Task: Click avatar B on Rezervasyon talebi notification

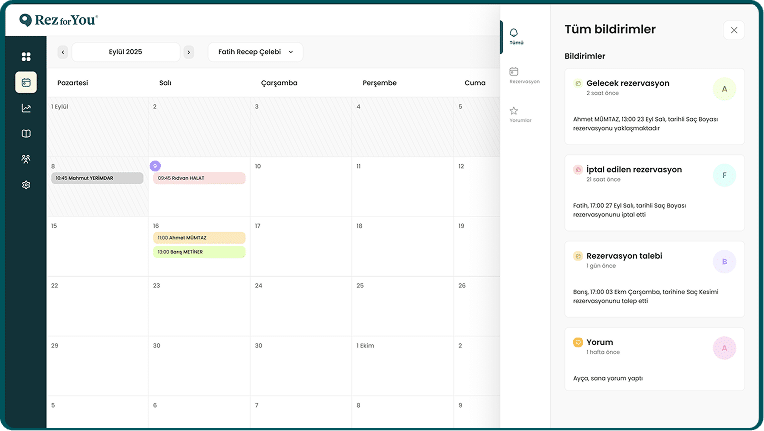Action: pos(724,262)
